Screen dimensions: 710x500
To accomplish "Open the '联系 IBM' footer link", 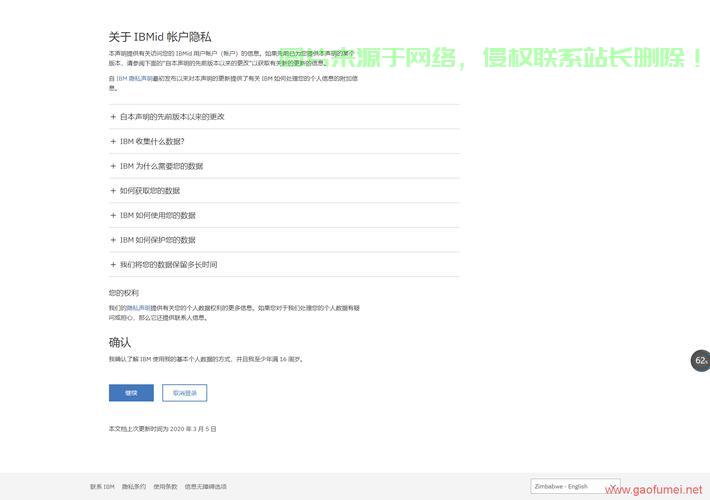I will [x=102, y=487].
